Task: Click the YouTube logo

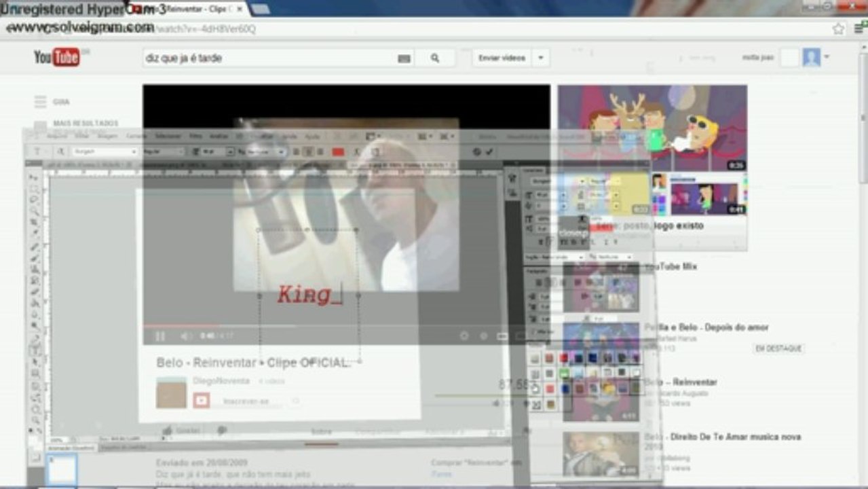Action: (57, 57)
